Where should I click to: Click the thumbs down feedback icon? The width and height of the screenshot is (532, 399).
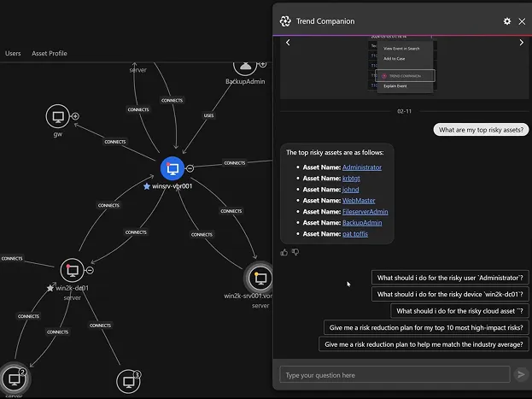pyautogui.click(x=295, y=252)
